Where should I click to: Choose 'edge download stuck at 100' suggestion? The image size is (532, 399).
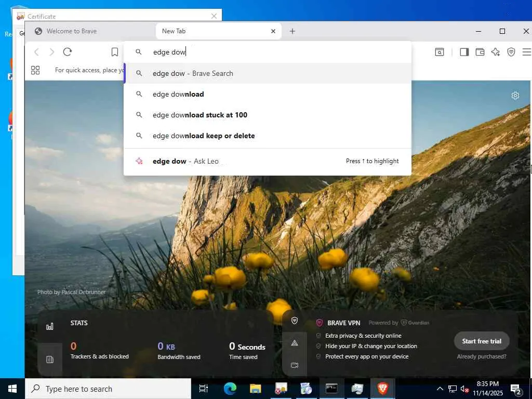point(268,115)
